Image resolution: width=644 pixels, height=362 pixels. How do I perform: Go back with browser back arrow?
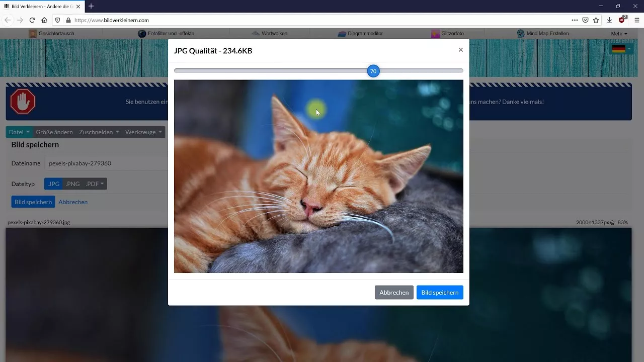(x=8, y=20)
